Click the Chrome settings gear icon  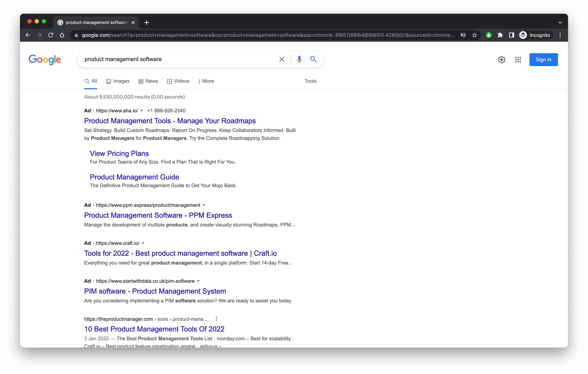[501, 60]
